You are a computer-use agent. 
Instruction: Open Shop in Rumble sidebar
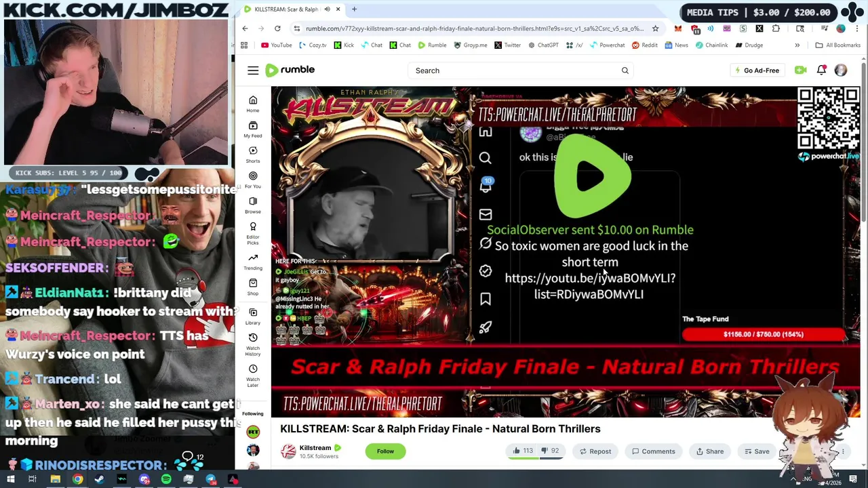pos(253,287)
